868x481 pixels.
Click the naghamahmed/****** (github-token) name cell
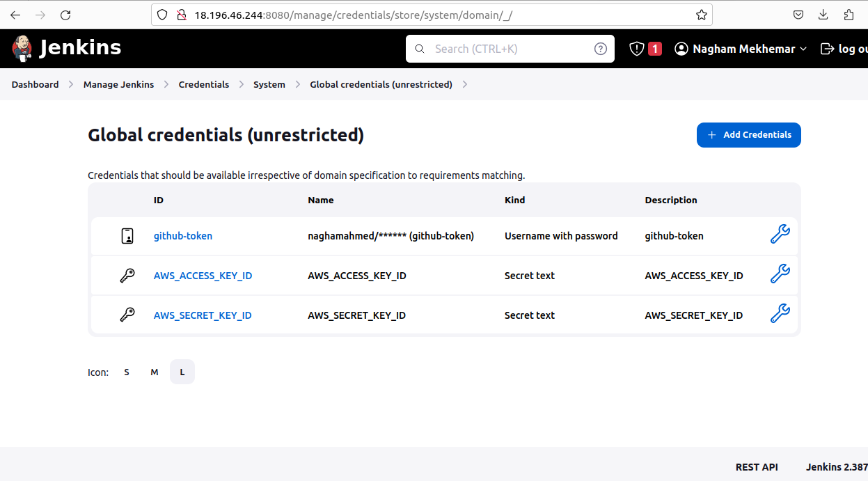click(391, 236)
